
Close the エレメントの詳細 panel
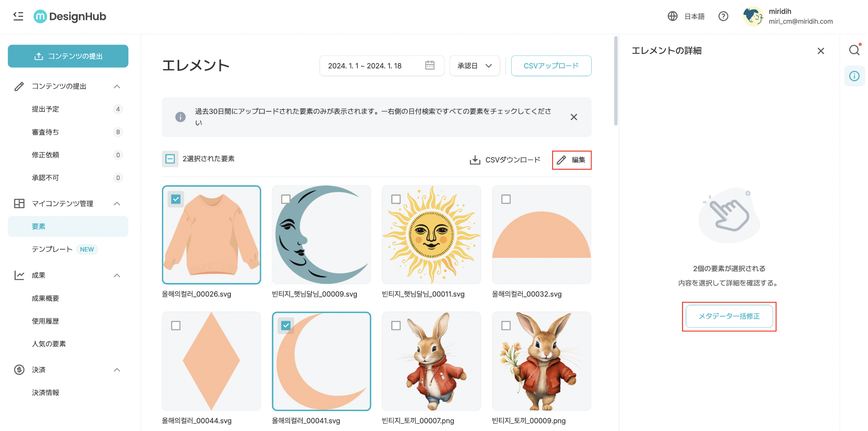pyautogui.click(x=821, y=51)
